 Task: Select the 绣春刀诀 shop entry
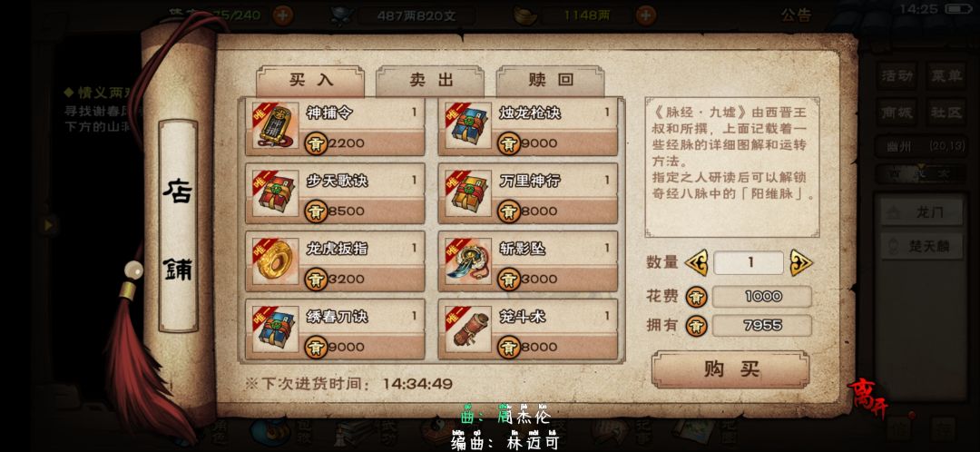point(335,329)
